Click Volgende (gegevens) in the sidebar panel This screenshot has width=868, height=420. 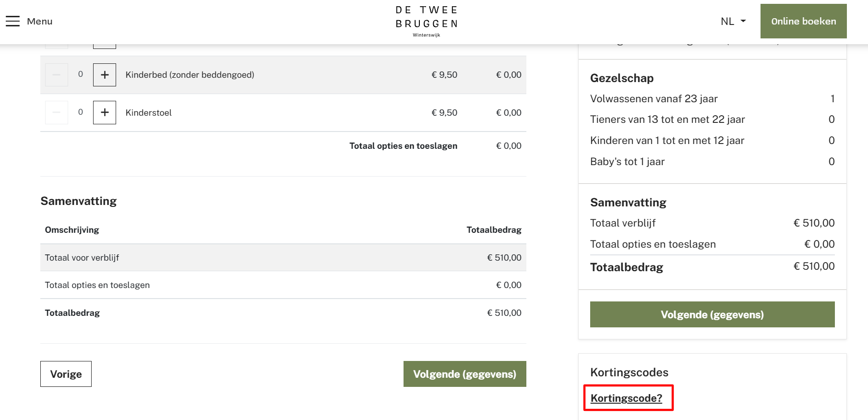pyautogui.click(x=713, y=314)
